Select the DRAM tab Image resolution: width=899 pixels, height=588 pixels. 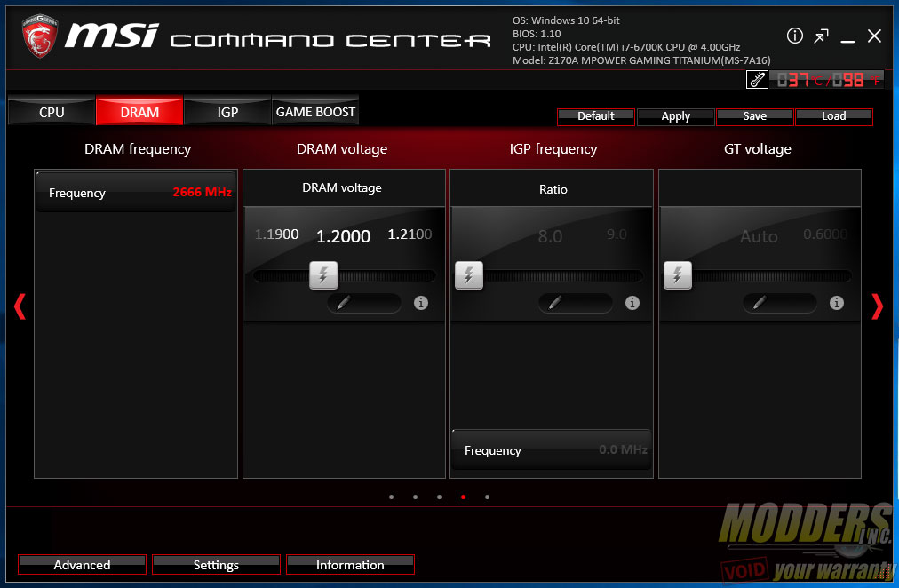click(x=139, y=111)
